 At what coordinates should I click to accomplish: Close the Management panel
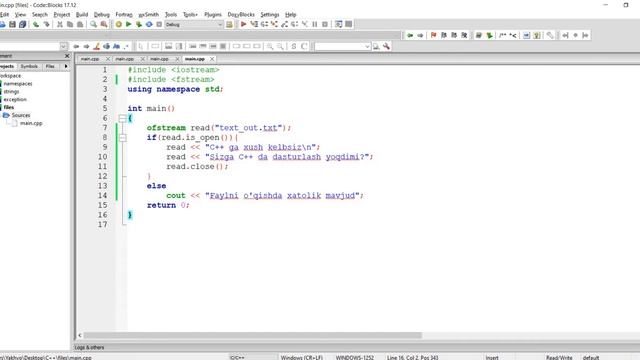click(67, 56)
